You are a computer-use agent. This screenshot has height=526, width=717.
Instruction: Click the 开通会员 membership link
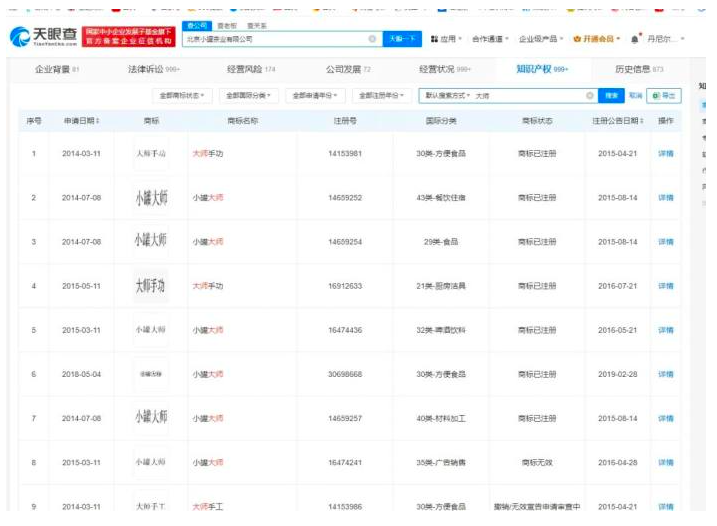(x=597, y=39)
